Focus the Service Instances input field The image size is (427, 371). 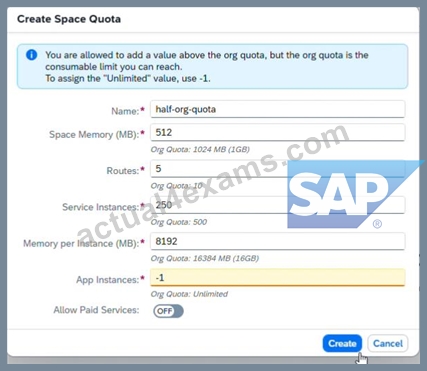tap(278, 205)
